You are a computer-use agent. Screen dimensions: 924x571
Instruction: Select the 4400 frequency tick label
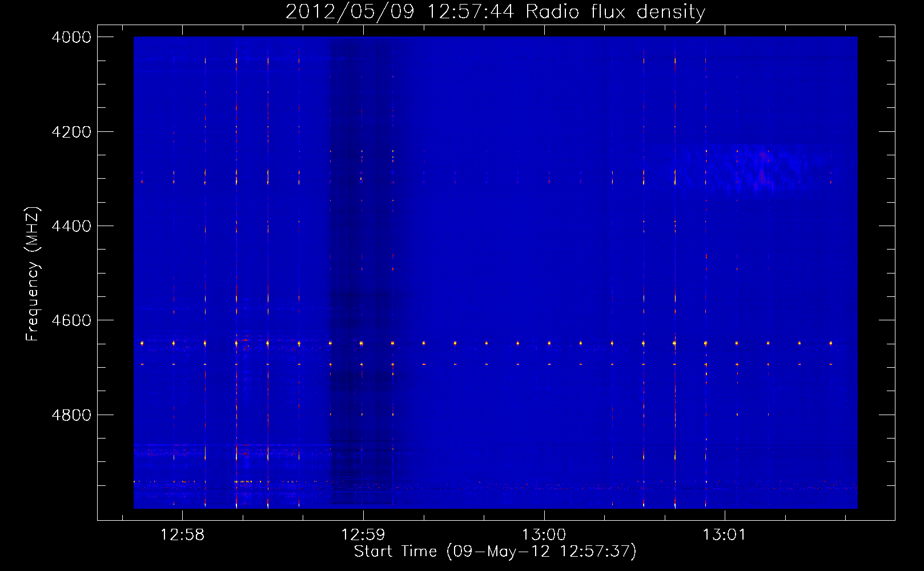(x=71, y=226)
